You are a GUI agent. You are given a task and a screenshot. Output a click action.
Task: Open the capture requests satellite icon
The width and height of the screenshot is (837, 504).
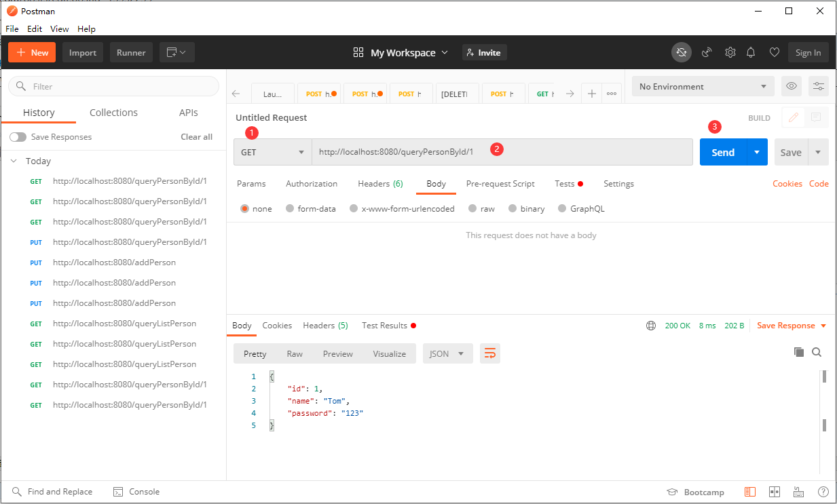pos(707,52)
